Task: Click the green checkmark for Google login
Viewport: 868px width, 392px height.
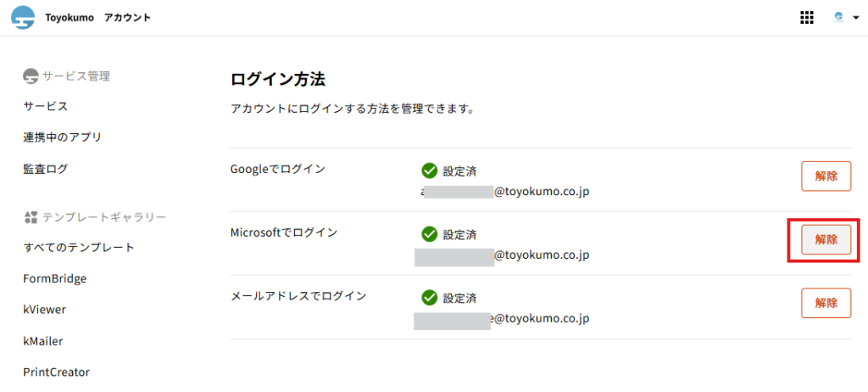Action: [430, 171]
